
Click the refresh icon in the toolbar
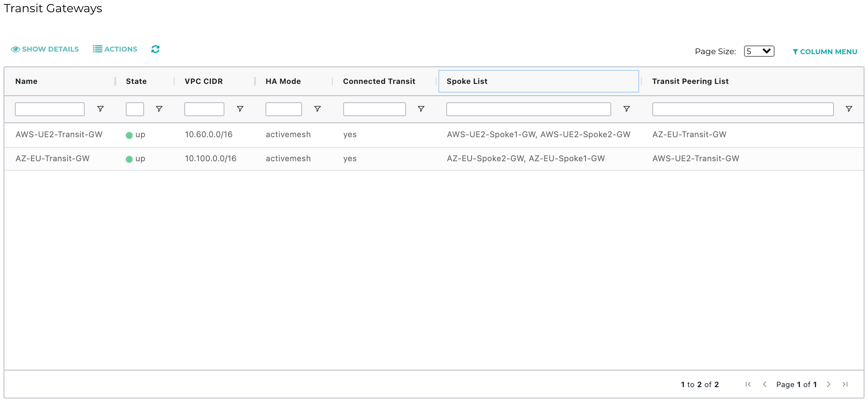click(x=155, y=49)
